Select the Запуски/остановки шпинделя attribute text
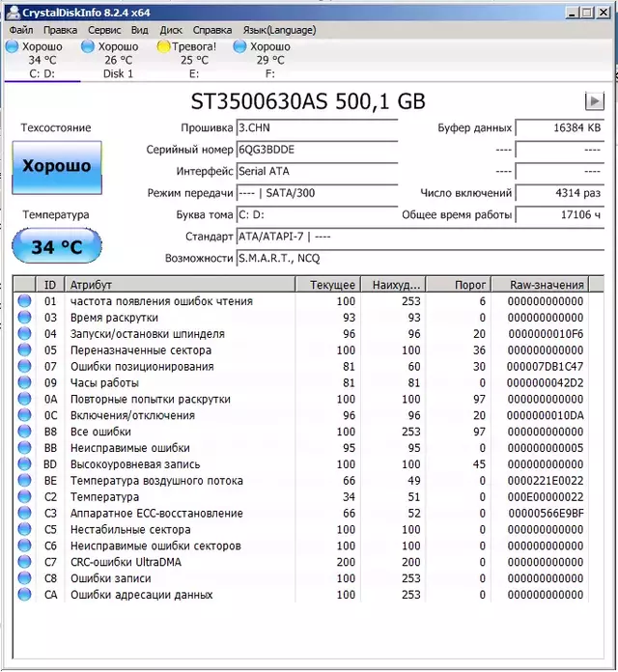The image size is (618, 672). [x=148, y=334]
